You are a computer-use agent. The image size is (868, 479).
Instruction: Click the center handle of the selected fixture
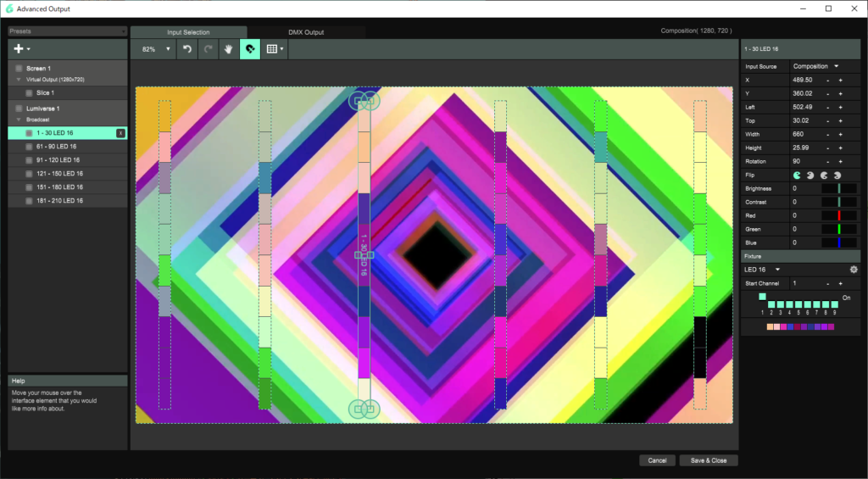click(x=364, y=255)
